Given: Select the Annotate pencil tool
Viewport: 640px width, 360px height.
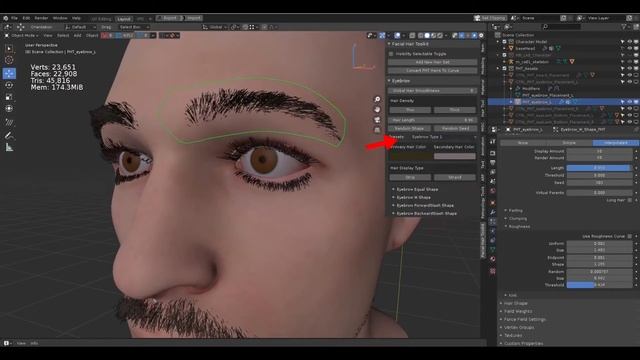Looking at the screenshot, I should [x=9, y=135].
